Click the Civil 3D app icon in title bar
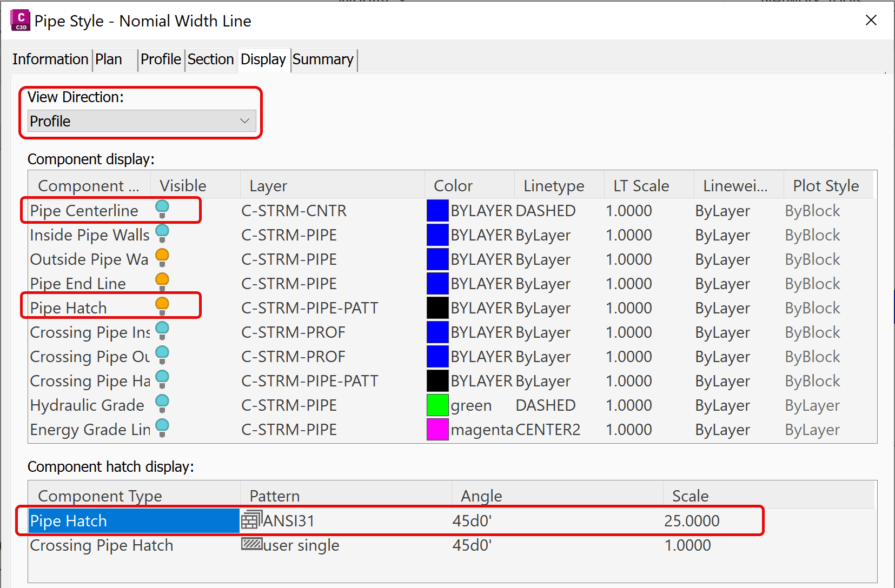Image resolution: width=895 pixels, height=588 pixels. [21, 21]
